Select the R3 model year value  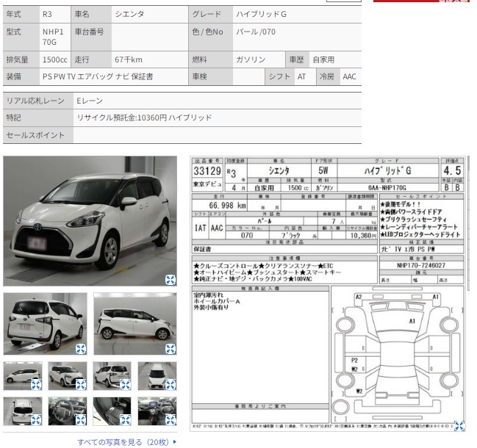pos(55,14)
